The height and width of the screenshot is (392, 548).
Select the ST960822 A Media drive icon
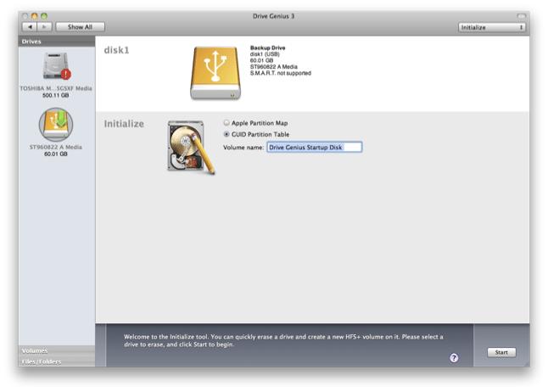click(56, 124)
